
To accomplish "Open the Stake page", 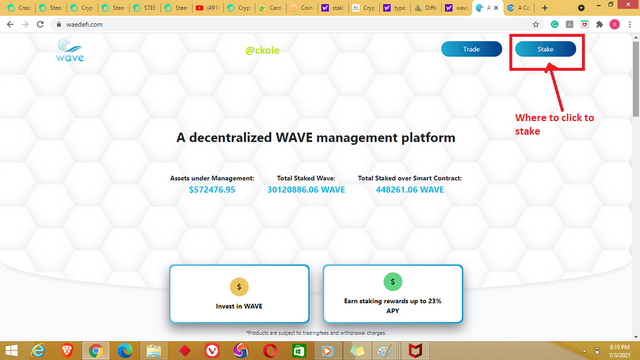I will point(545,49).
